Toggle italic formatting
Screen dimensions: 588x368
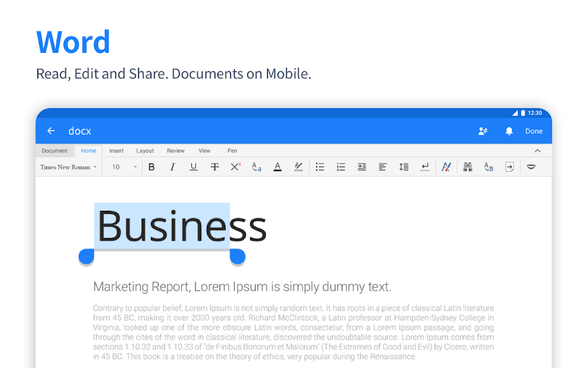coord(173,167)
